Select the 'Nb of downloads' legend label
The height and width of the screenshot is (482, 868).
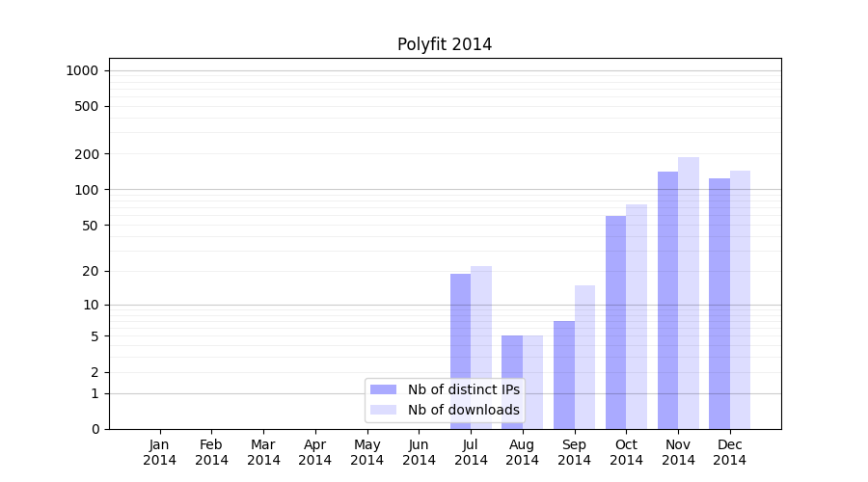pyautogui.click(x=463, y=410)
